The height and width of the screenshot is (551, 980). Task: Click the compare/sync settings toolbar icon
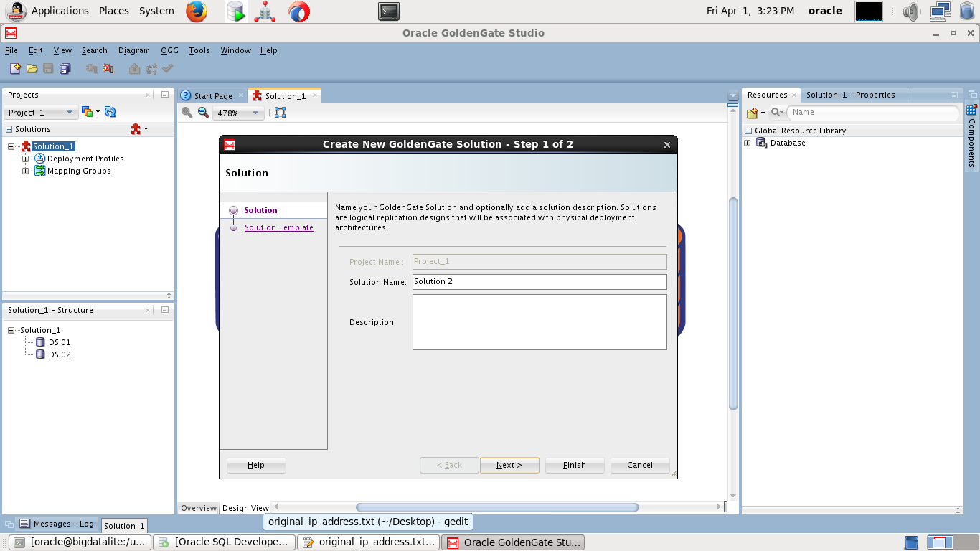[151, 69]
